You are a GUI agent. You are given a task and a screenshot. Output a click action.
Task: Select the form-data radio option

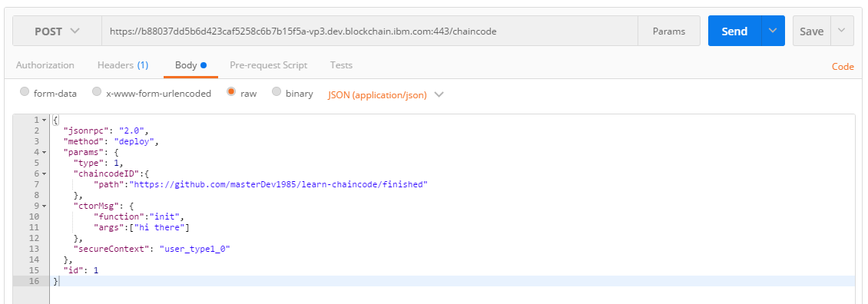pyautogui.click(x=25, y=92)
